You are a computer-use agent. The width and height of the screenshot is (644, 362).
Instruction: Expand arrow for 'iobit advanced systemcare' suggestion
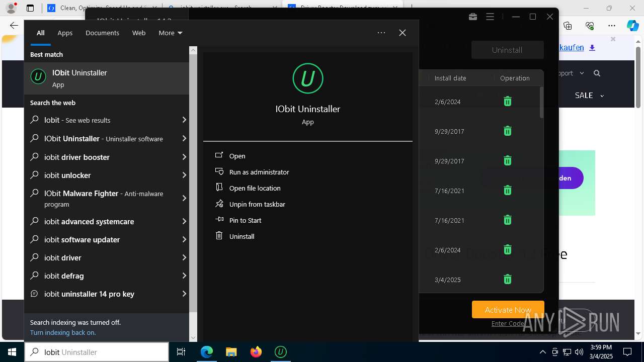point(184,221)
